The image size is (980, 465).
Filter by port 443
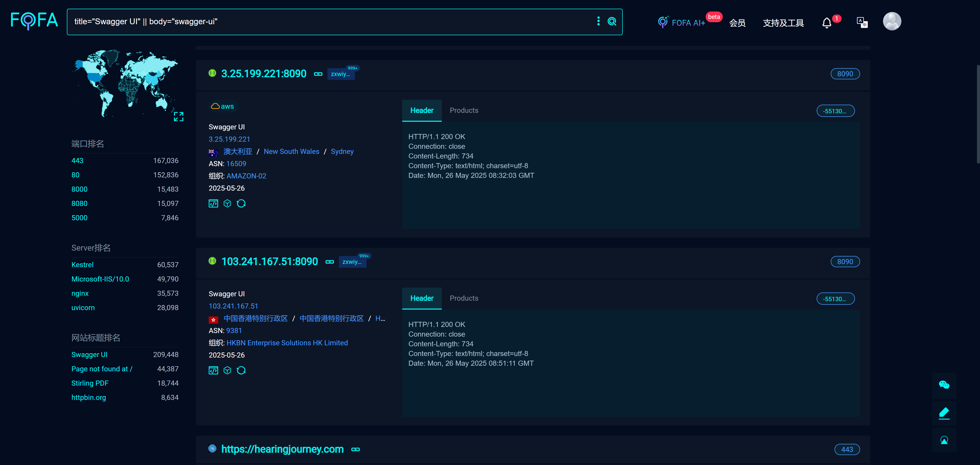click(77, 161)
